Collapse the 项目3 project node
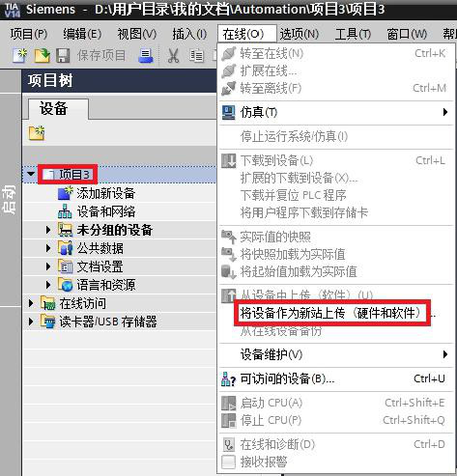The image size is (457, 476). point(31,174)
